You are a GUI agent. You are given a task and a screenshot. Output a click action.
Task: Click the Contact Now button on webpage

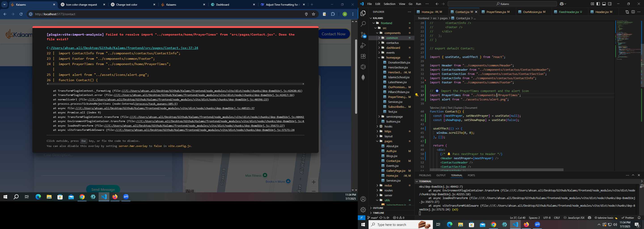point(333,34)
